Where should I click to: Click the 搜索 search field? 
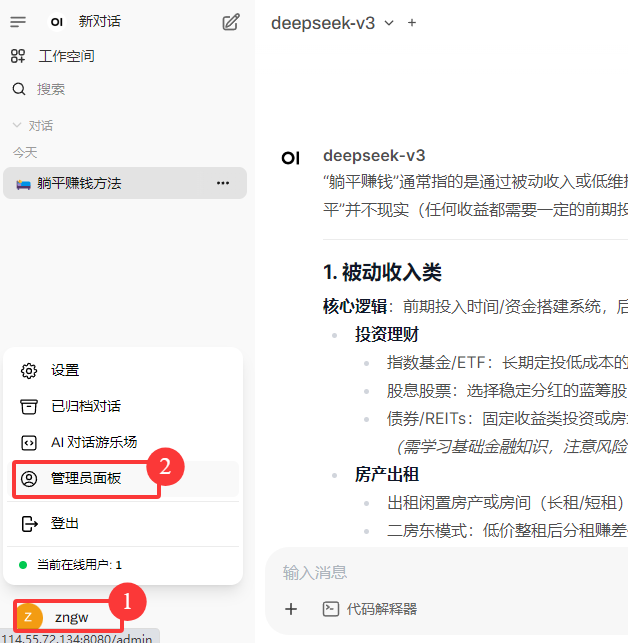51,89
